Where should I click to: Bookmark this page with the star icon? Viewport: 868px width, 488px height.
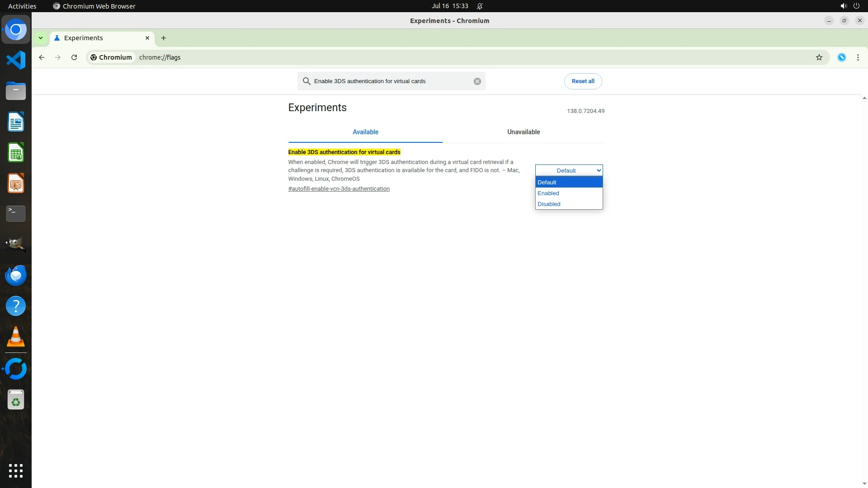[x=819, y=57]
